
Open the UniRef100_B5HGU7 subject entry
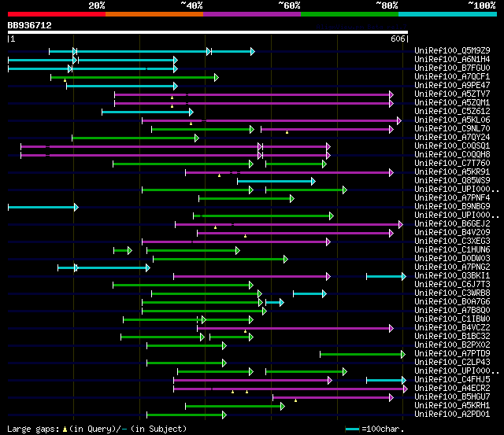(452, 397)
